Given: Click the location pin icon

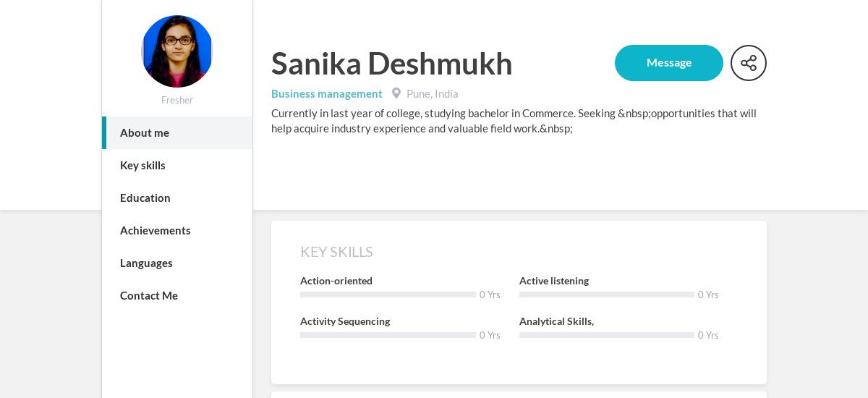Looking at the screenshot, I should point(396,93).
